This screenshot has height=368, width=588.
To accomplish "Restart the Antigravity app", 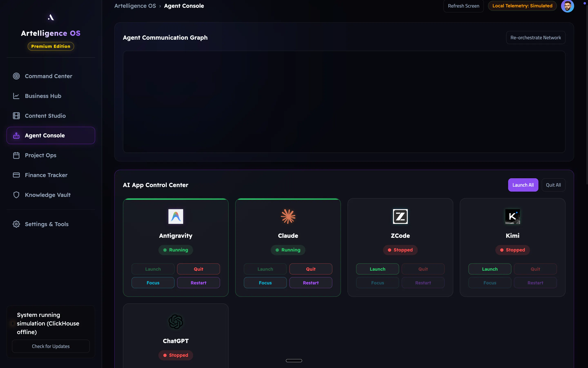I will (x=198, y=283).
